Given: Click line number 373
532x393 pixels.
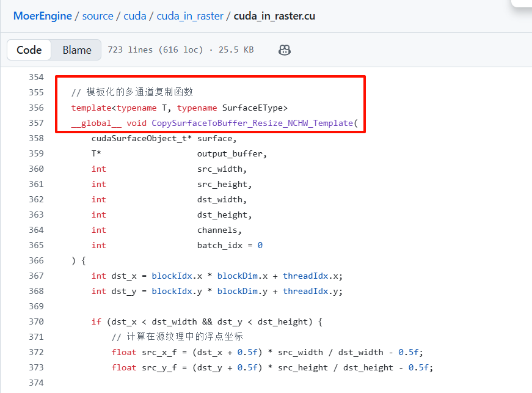Looking at the screenshot, I should (x=36, y=367).
